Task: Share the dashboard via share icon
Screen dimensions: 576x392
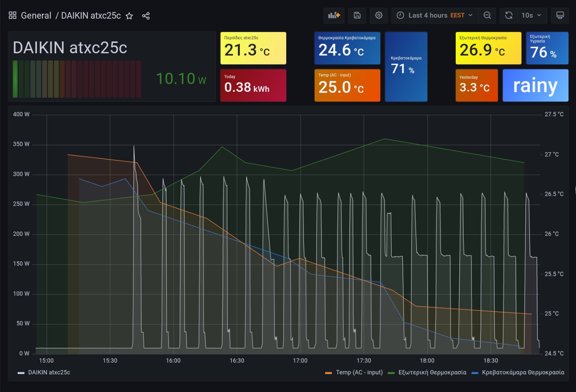Action: [x=146, y=16]
